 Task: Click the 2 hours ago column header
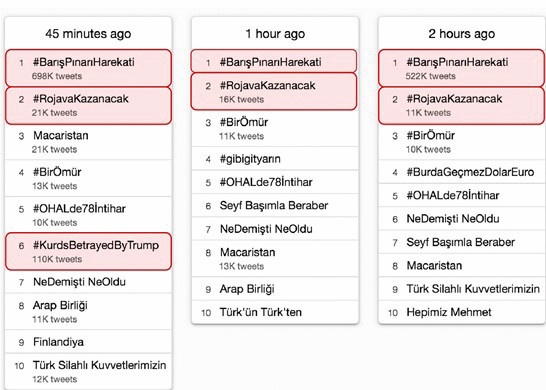pyautogui.click(x=462, y=34)
